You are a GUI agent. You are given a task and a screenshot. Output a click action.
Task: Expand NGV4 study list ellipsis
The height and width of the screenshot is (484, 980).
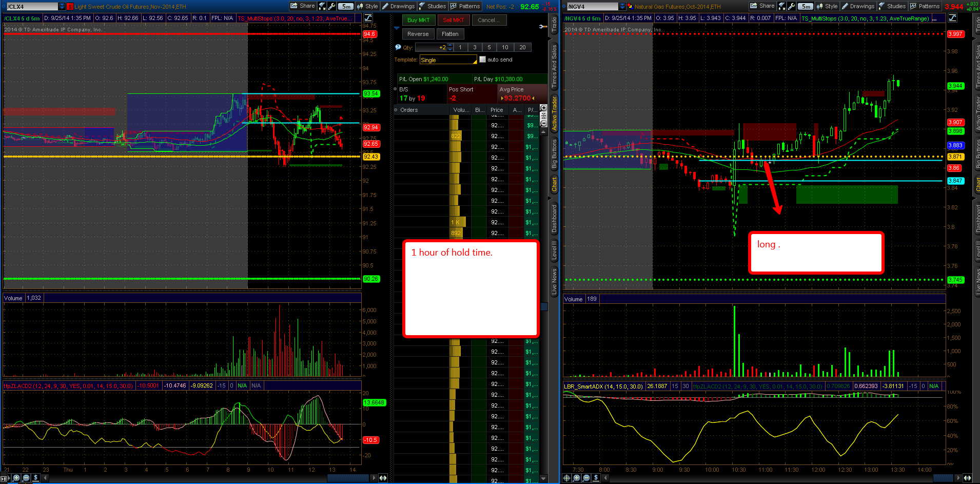pos(935,18)
